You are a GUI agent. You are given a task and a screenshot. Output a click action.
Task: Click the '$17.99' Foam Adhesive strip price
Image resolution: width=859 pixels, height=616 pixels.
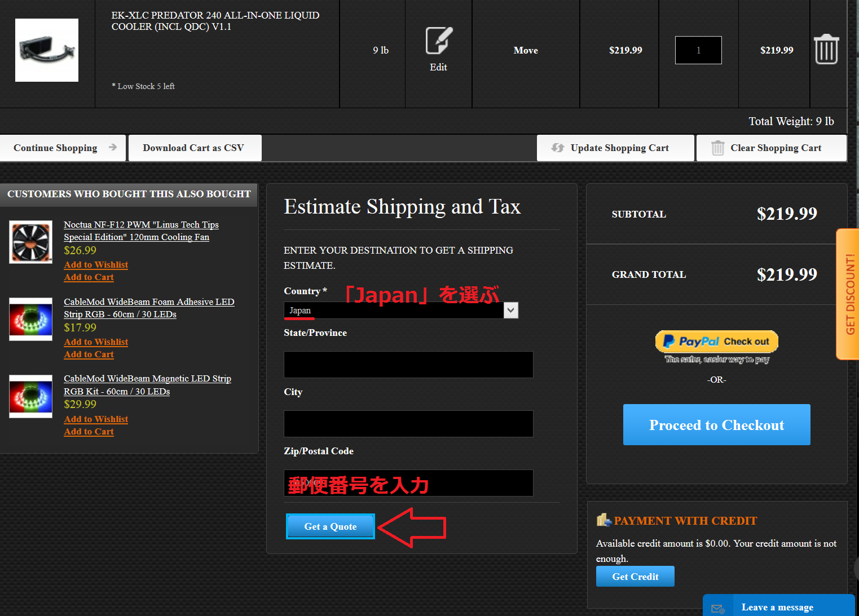[x=80, y=327]
